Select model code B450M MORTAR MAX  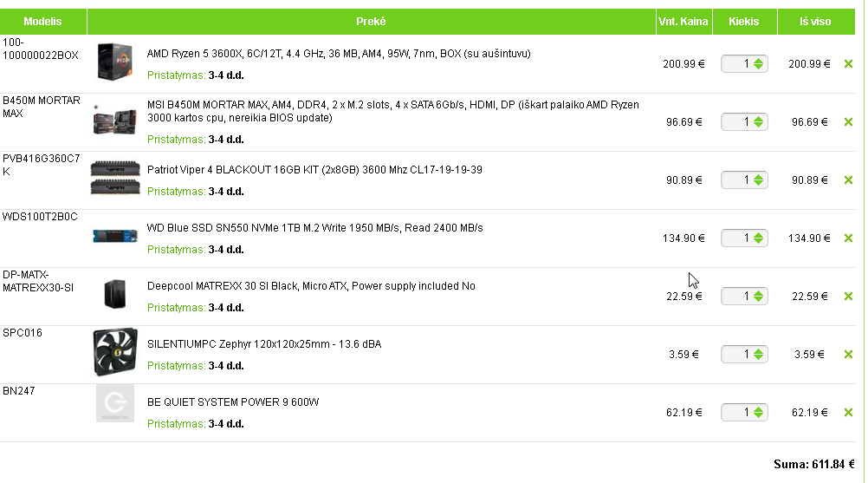pos(42,107)
